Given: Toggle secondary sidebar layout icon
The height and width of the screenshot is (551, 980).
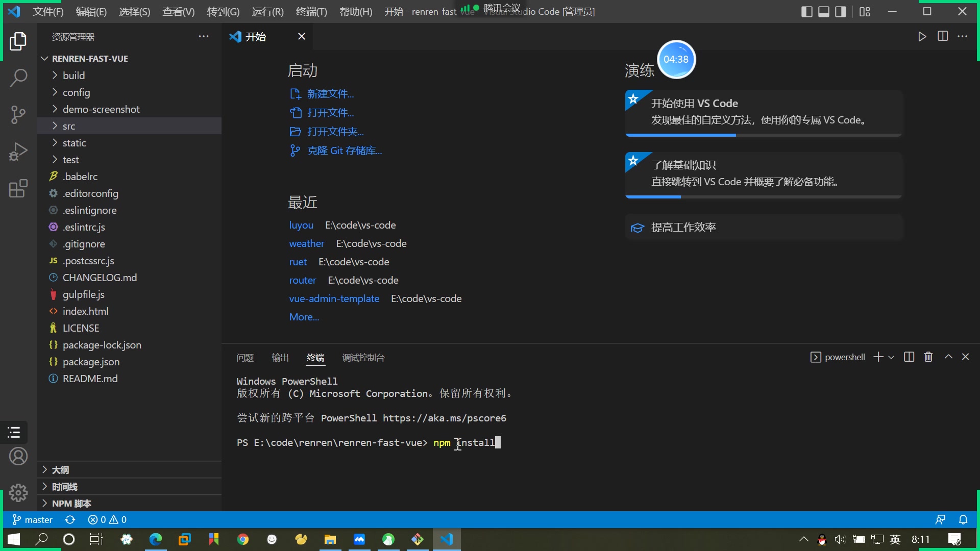Looking at the screenshot, I should coord(841,11).
